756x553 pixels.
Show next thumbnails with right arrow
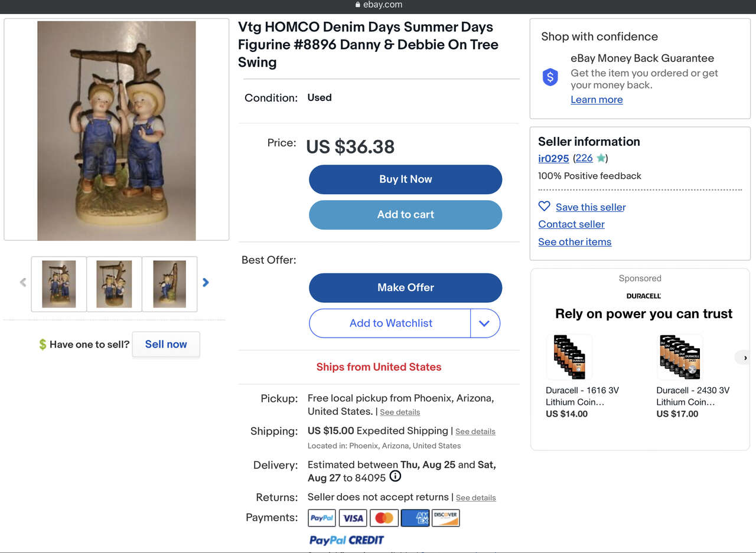[x=206, y=283]
